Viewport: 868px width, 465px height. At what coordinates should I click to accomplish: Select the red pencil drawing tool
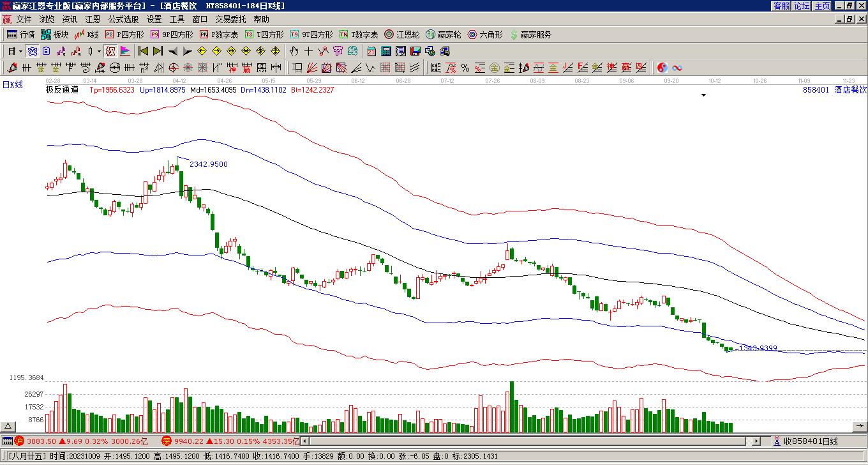[12, 68]
